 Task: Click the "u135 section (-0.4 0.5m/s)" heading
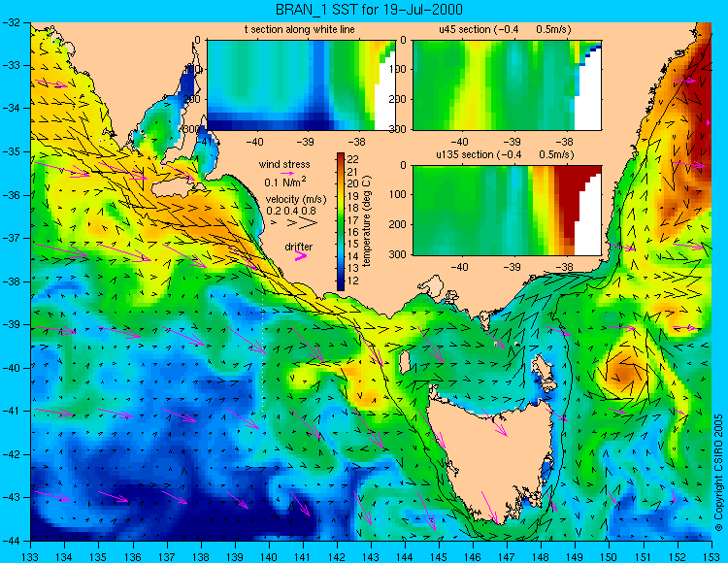pyautogui.click(x=505, y=154)
